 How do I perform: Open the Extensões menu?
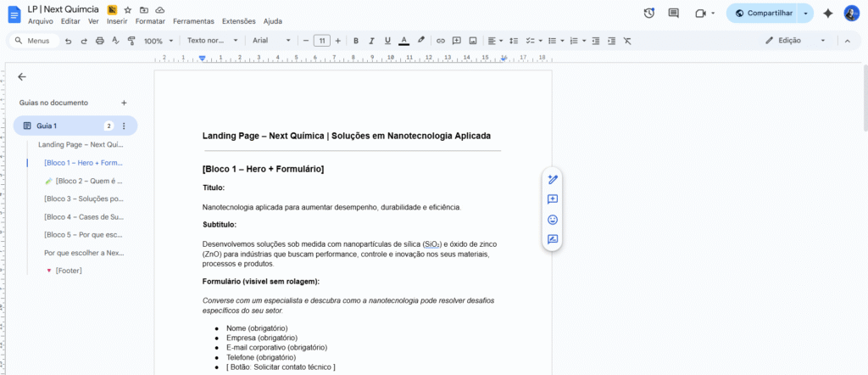coord(238,21)
